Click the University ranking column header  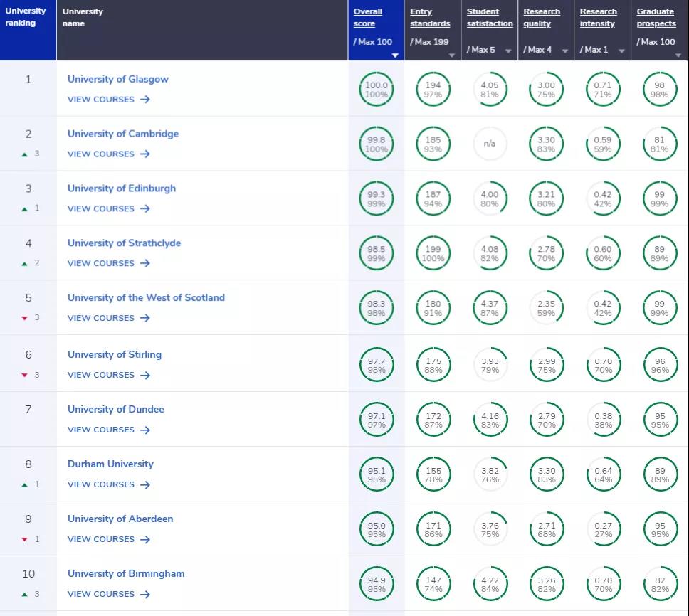point(26,17)
